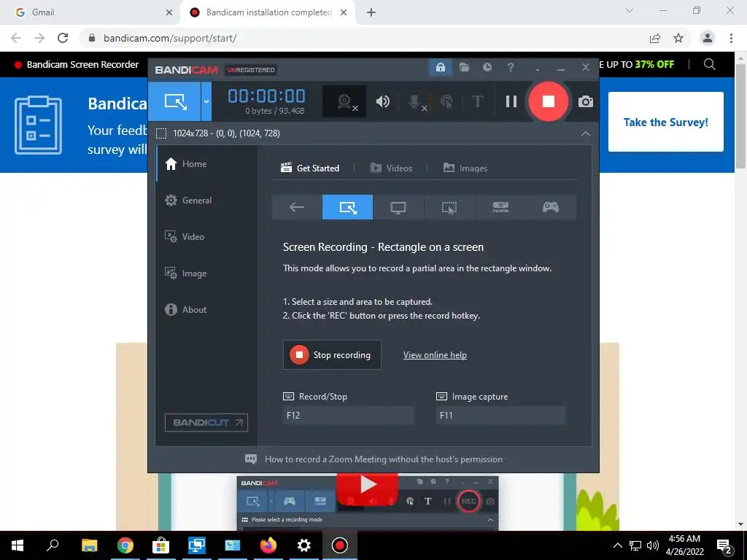The image size is (747, 560).
Task: Toggle the text overlay T icon
Action: (x=477, y=101)
